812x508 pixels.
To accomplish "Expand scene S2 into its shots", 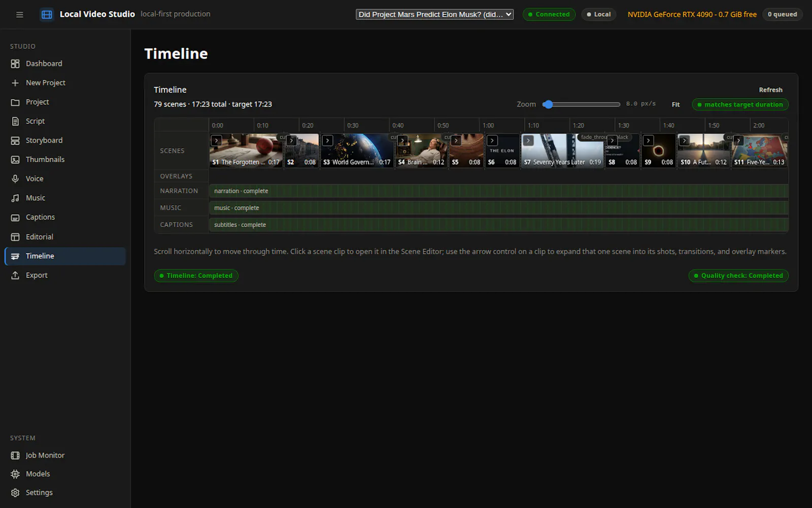I will tap(291, 141).
